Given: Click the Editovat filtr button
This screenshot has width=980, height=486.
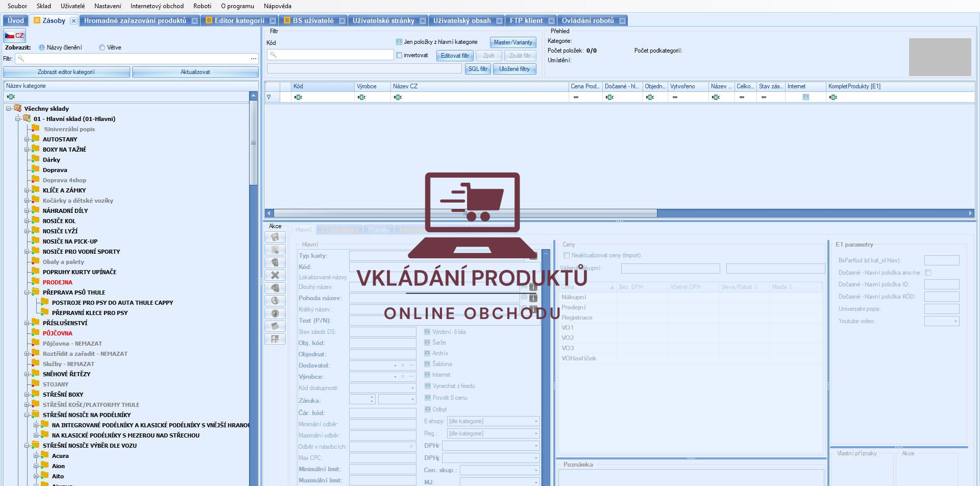Looking at the screenshot, I should click(x=455, y=56).
